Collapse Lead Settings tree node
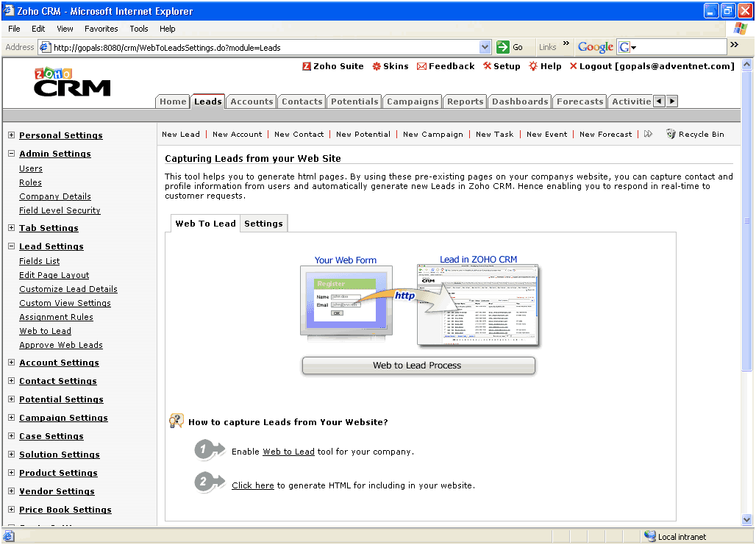 click(11, 246)
